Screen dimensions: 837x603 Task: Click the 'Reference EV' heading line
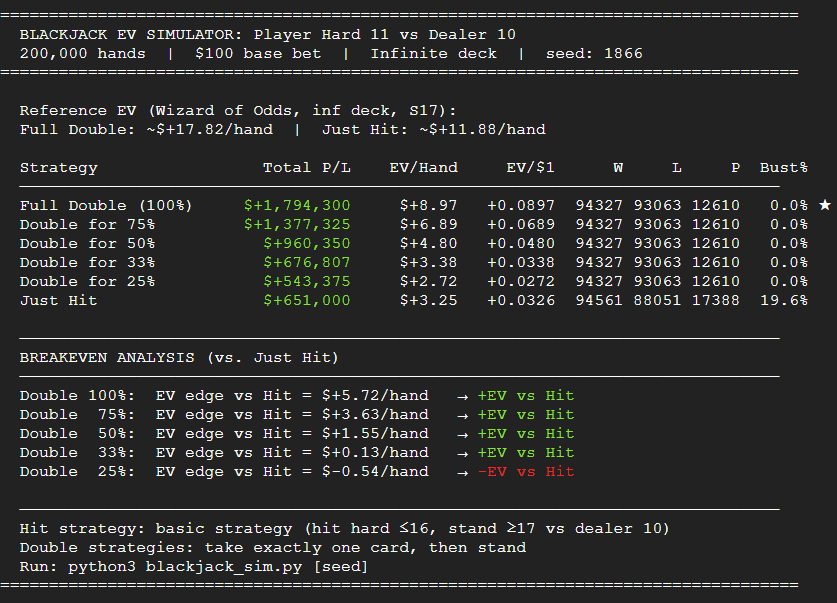click(x=238, y=111)
